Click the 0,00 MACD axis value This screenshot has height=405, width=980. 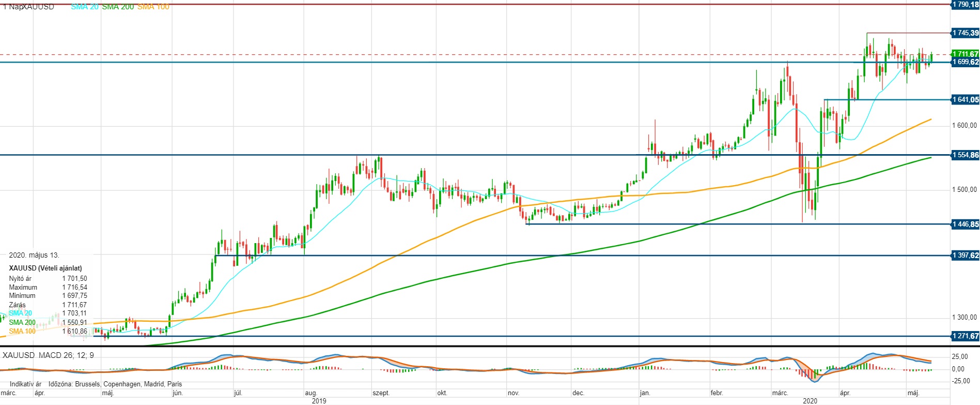coord(958,369)
